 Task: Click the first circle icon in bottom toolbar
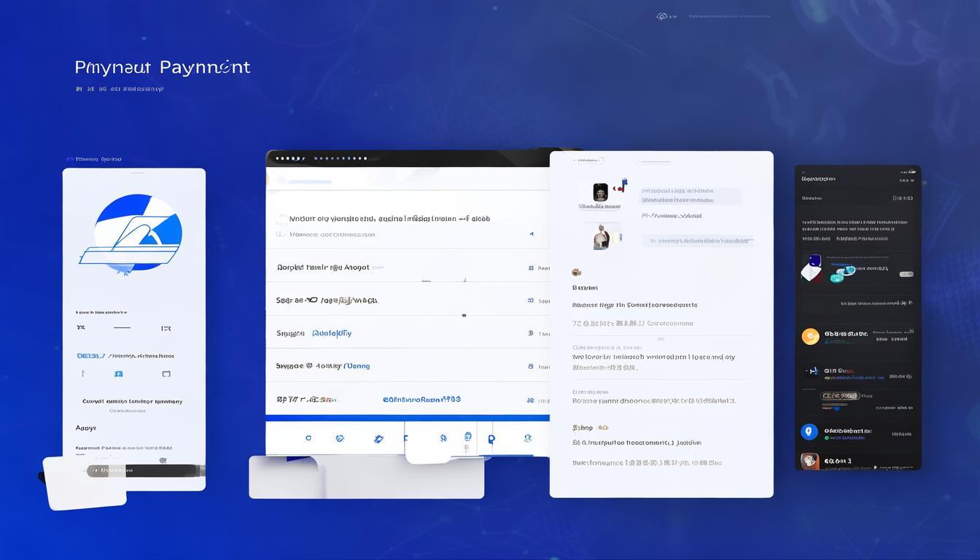[308, 438]
